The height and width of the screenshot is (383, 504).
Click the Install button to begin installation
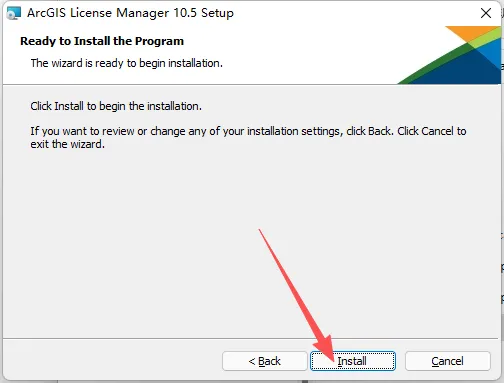(353, 361)
